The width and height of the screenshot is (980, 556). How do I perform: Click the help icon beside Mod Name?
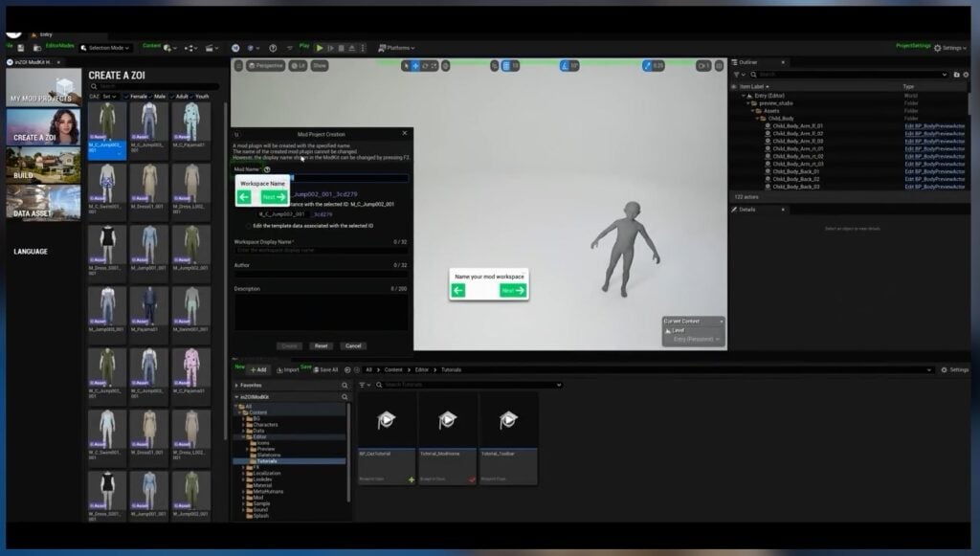coord(267,168)
